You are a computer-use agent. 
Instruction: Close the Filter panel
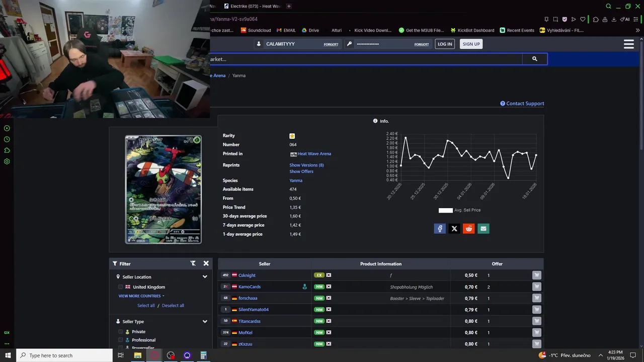[x=206, y=263]
